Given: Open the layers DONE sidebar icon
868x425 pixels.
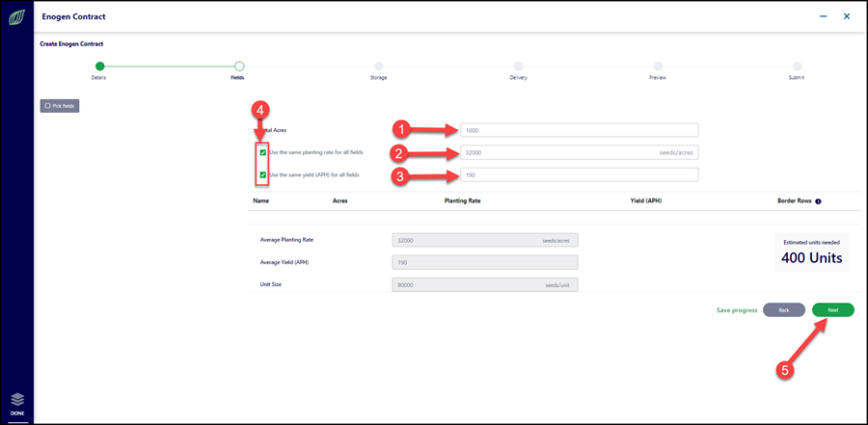Looking at the screenshot, I should click(16, 405).
